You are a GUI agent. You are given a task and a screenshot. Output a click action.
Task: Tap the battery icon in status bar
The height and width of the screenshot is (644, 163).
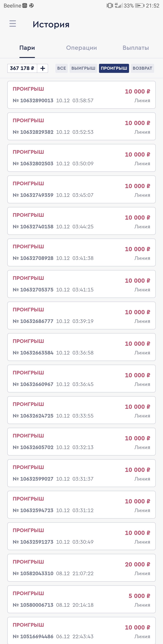click(139, 5)
